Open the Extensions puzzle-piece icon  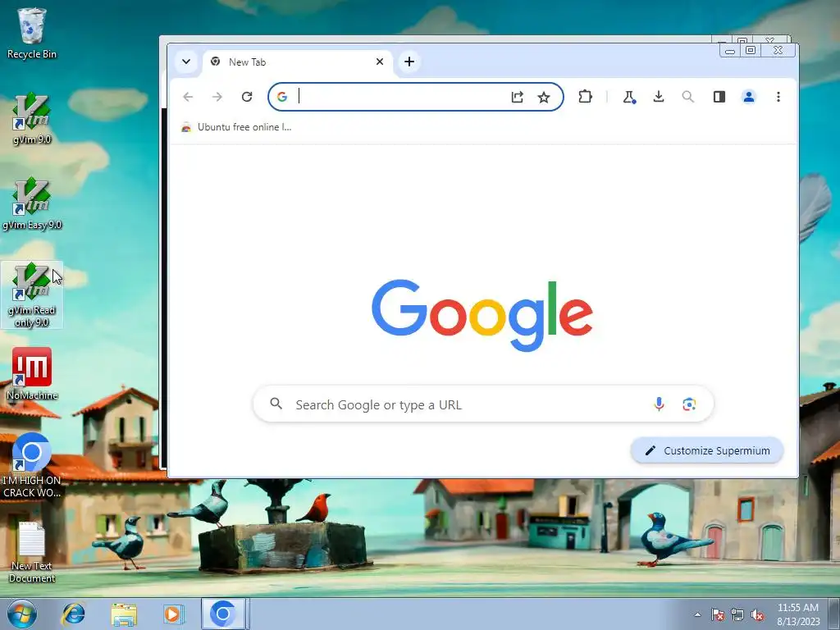[x=585, y=97]
